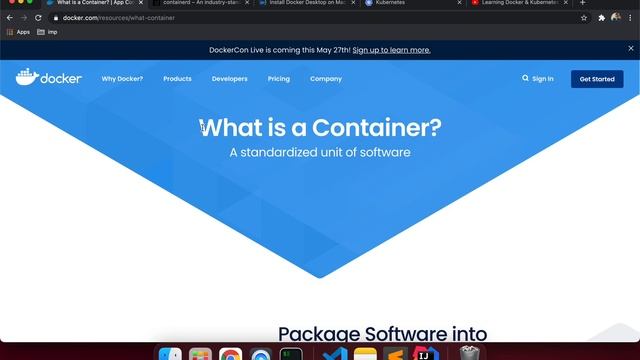Click the A standardized unit of software subtitle

tap(320, 152)
